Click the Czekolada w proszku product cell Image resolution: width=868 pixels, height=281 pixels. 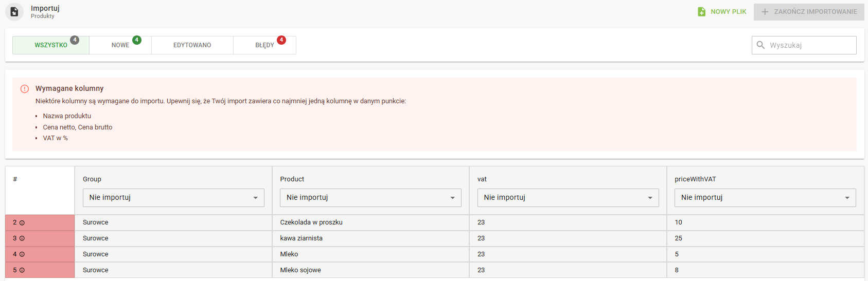311,222
